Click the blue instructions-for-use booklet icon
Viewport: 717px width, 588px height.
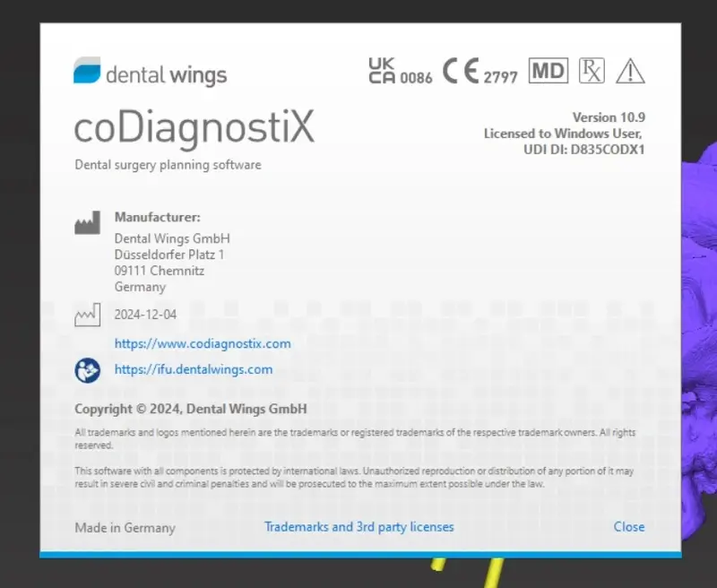pyautogui.click(x=87, y=370)
